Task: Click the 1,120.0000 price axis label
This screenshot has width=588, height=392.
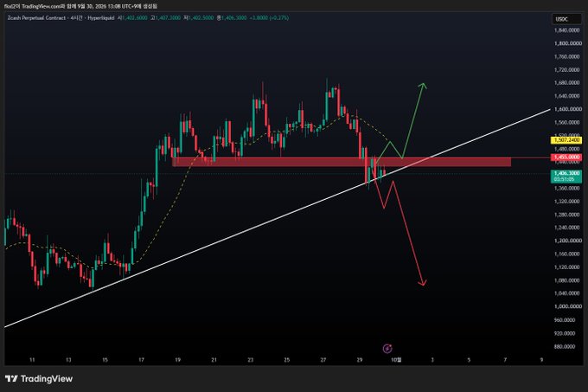Action: (566, 267)
